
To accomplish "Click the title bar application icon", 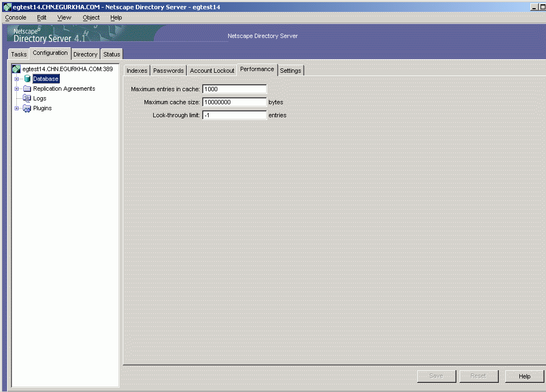I will click(x=7, y=7).
